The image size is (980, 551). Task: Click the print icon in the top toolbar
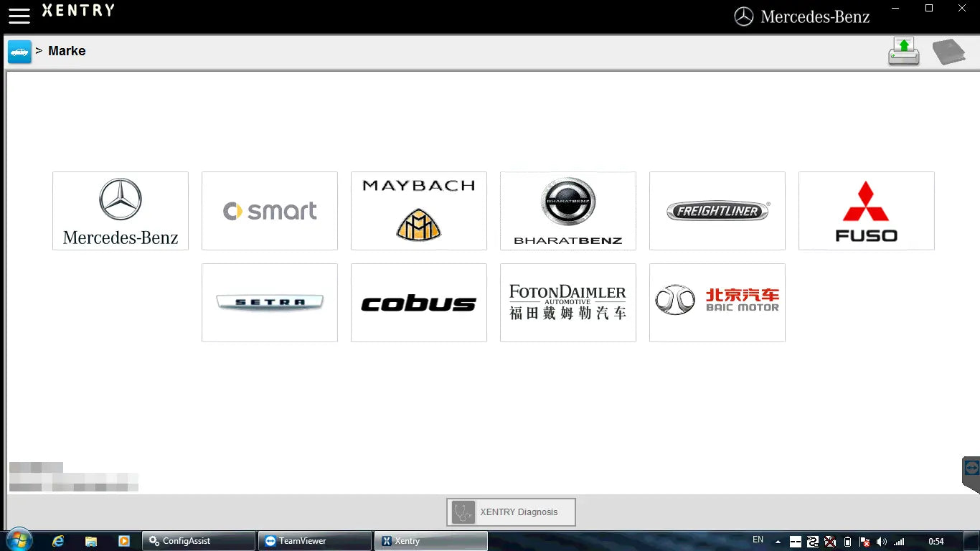[x=903, y=51]
